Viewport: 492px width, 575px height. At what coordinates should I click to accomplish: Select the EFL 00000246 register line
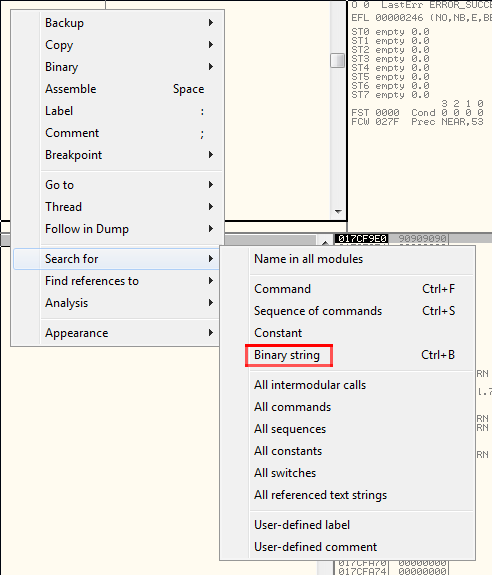[x=421, y=18]
